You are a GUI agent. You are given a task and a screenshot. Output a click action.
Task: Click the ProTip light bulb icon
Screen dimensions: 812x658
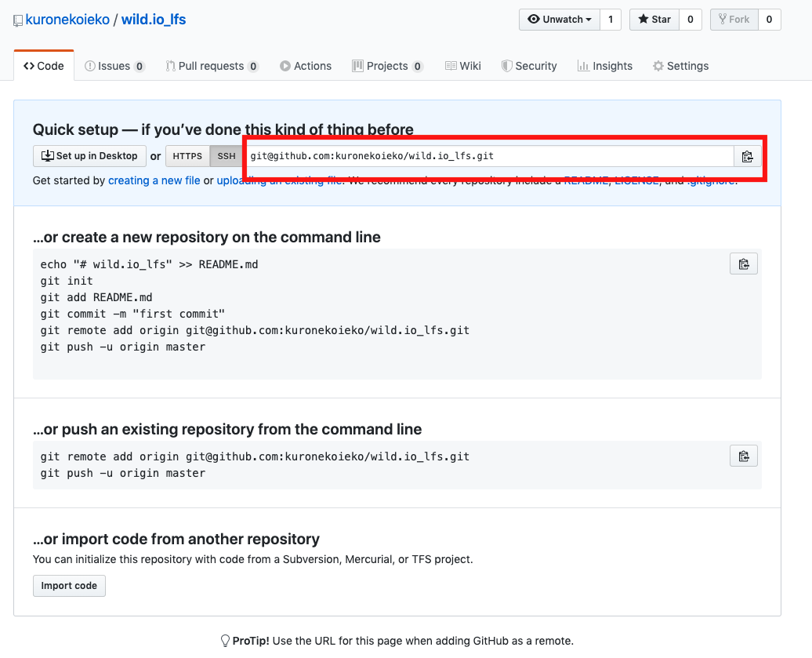click(x=223, y=641)
